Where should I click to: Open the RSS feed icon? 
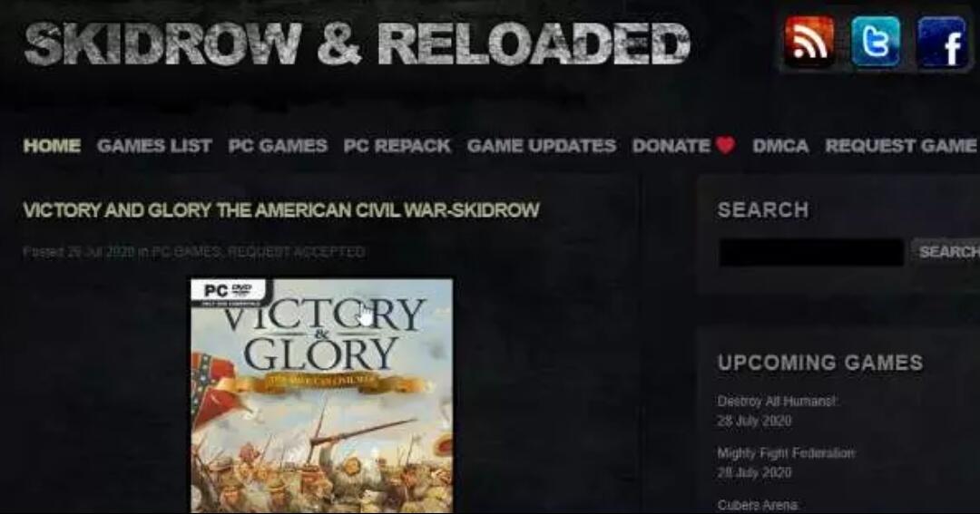pos(808,42)
